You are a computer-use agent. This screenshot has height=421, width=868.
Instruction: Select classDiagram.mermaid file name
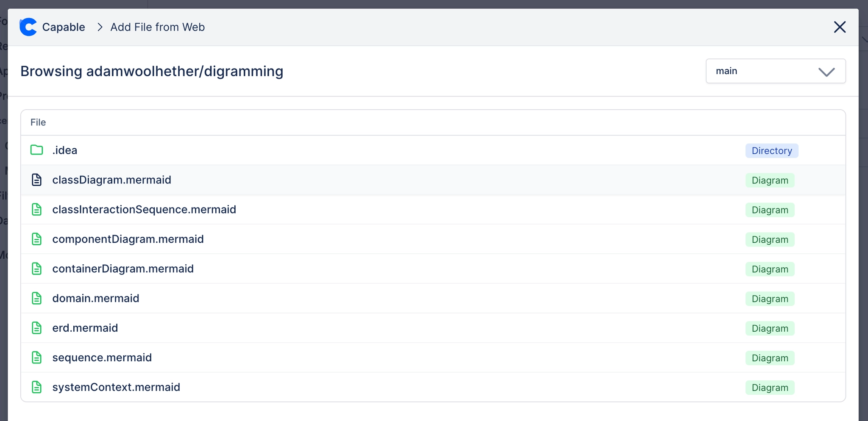coord(112,180)
